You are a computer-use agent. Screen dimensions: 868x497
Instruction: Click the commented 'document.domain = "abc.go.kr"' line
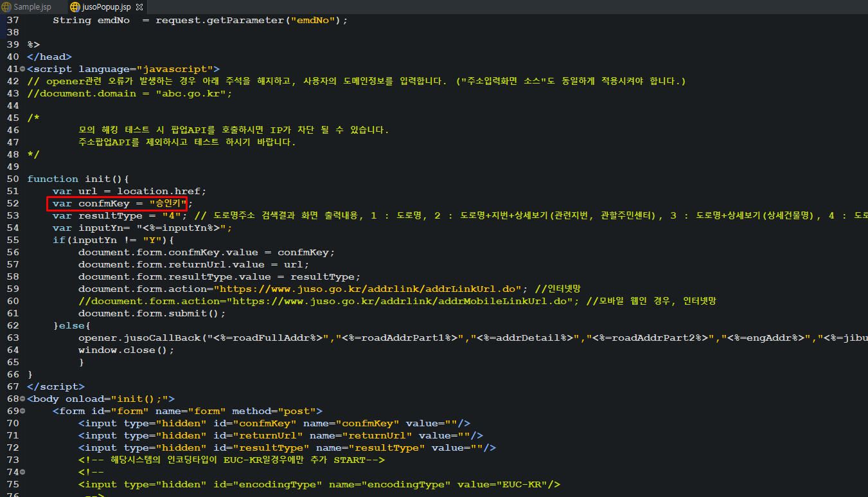click(130, 93)
